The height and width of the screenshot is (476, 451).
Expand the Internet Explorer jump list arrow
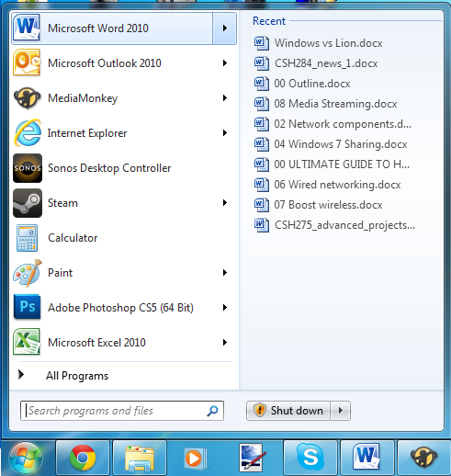(x=225, y=133)
